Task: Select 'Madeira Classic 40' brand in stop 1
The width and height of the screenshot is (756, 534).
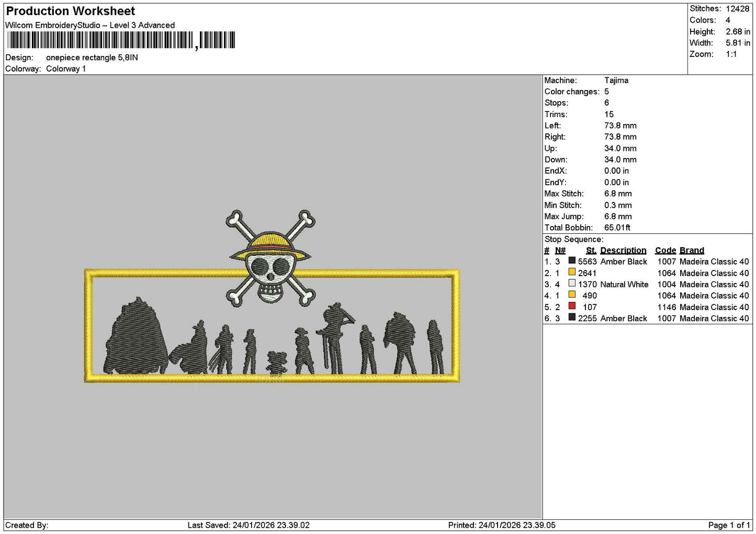Action: [714, 262]
